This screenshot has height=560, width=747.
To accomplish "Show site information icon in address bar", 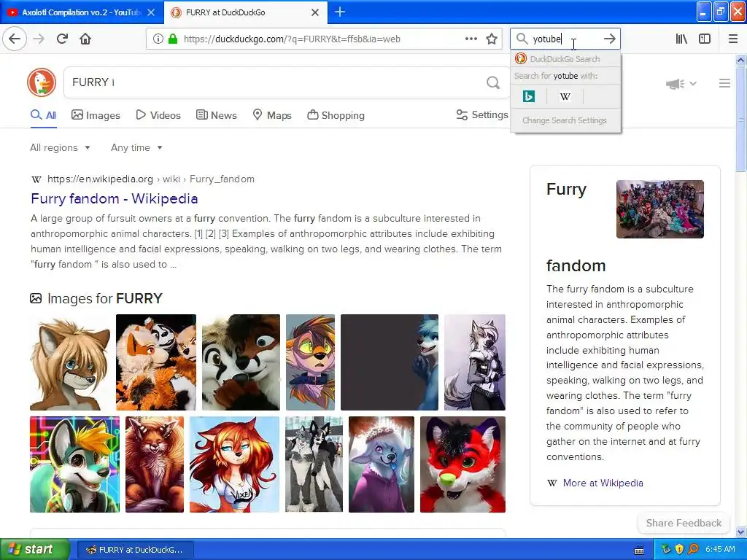I will pos(158,39).
